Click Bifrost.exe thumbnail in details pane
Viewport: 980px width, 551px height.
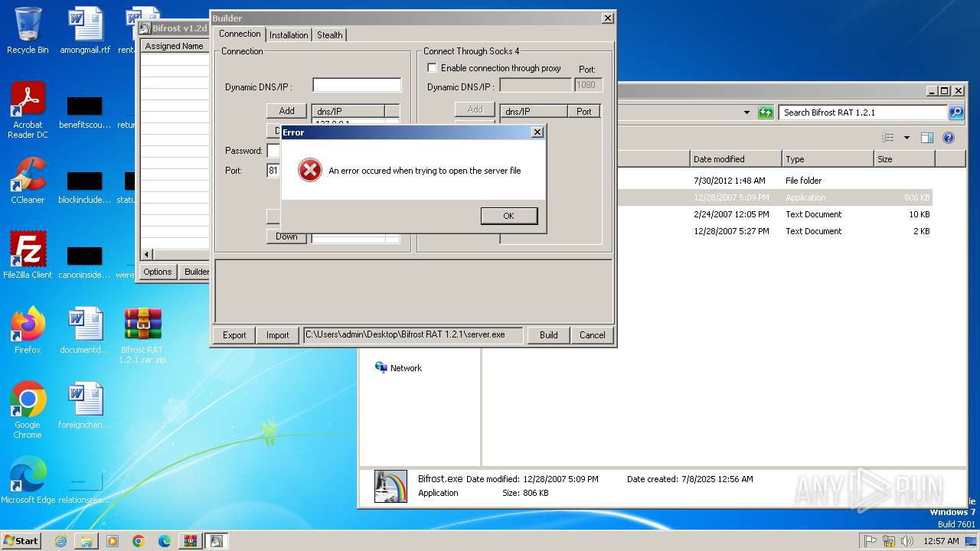click(x=390, y=486)
